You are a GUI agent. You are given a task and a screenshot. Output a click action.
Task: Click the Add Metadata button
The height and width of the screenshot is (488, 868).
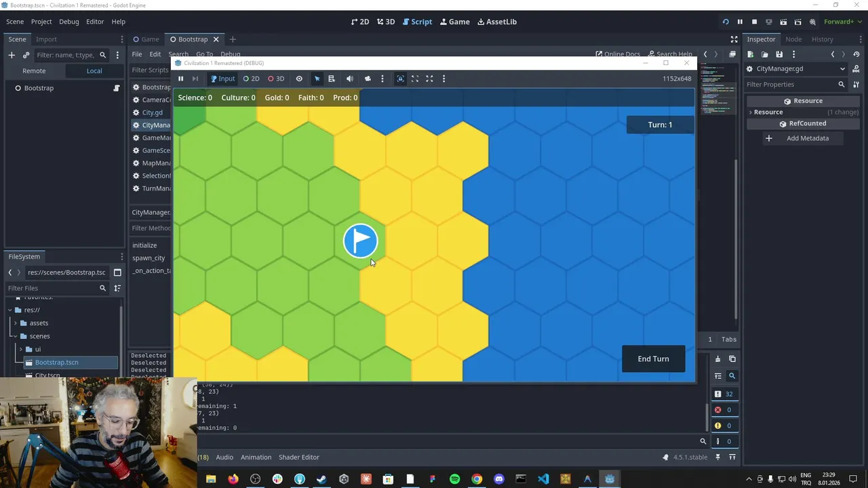tap(802, 138)
